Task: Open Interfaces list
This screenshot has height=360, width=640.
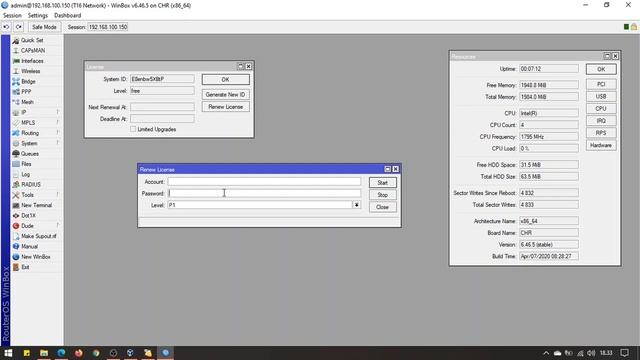Action: pos(32,61)
